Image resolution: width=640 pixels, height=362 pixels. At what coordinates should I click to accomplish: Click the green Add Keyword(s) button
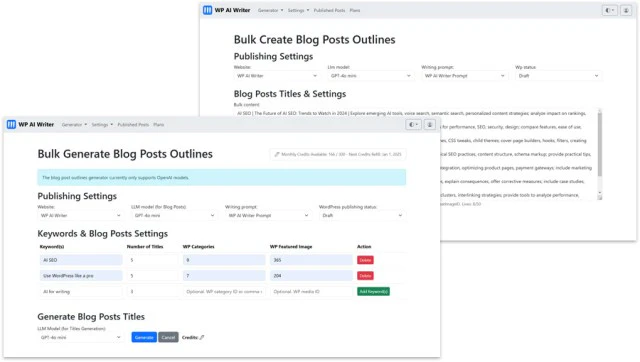[x=373, y=291]
